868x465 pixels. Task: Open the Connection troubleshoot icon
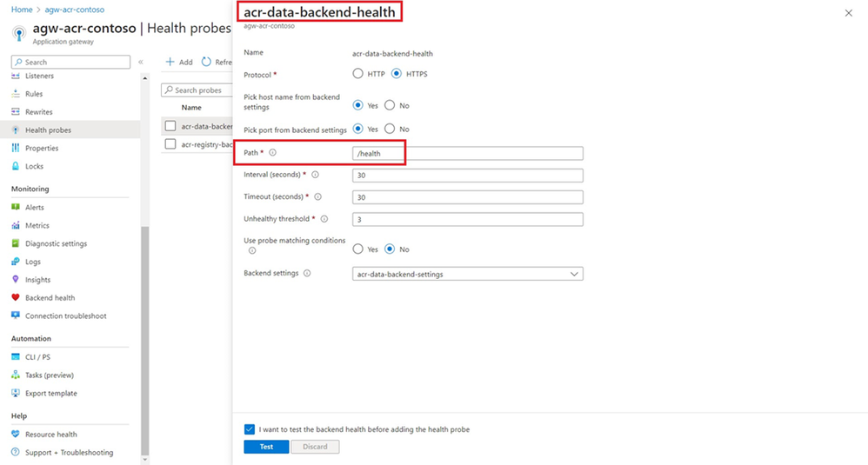[16, 316]
